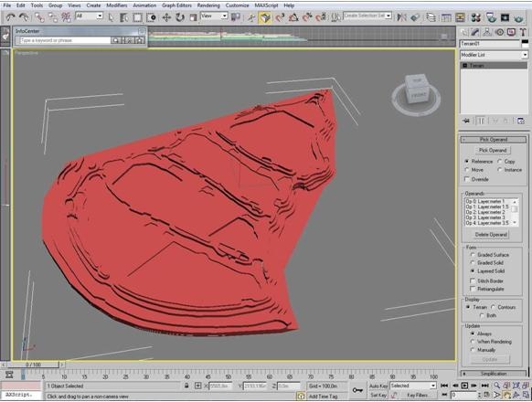Click the Delete Operand button

pyautogui.click(x=491, y=235)
